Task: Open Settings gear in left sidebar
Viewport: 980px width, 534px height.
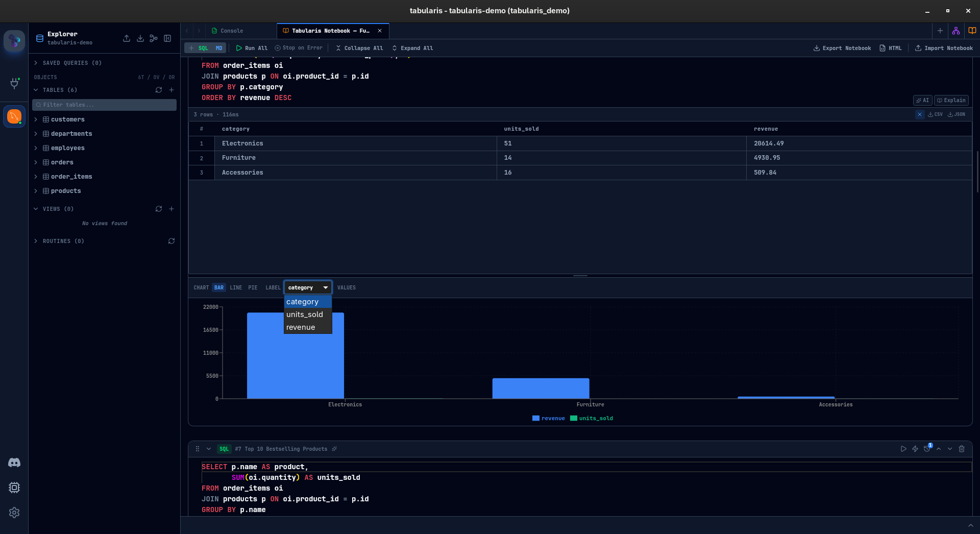Action: pos(14,513)
